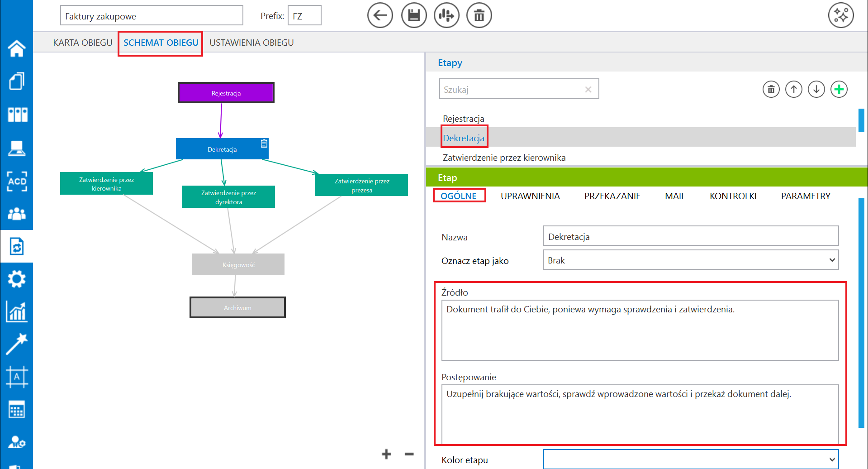Delete the workflow with top trash icon

[x=479, y=15]
